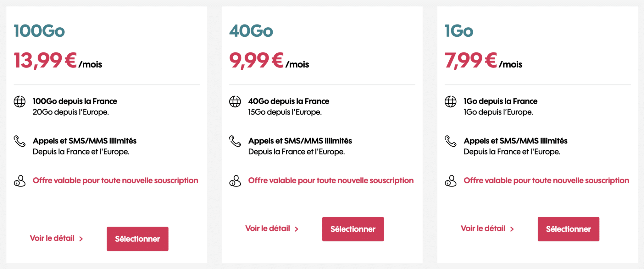Click Sélectionner on the 100Go plan
644x269 pixels.
[137, 239]
